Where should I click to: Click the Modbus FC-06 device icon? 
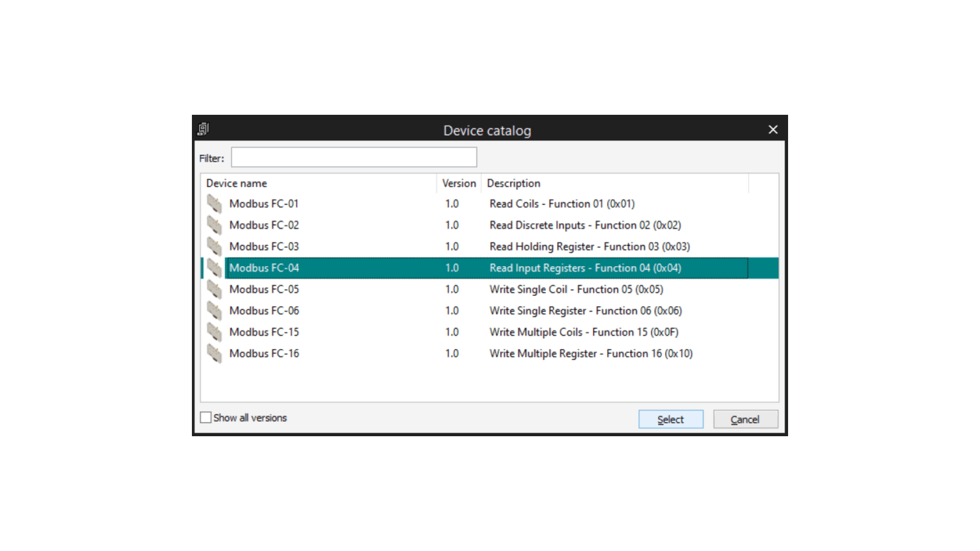coord(214,311)
